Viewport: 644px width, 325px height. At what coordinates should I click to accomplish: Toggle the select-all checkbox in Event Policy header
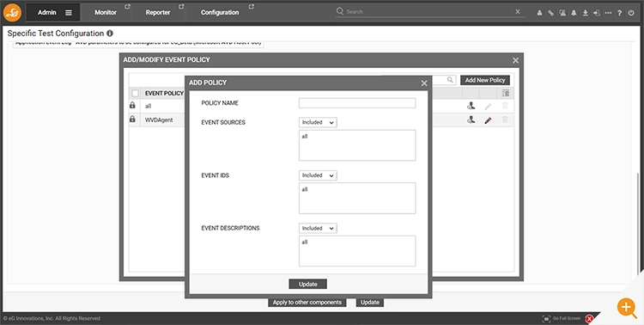pyautogui.click(x=135, y=94)
